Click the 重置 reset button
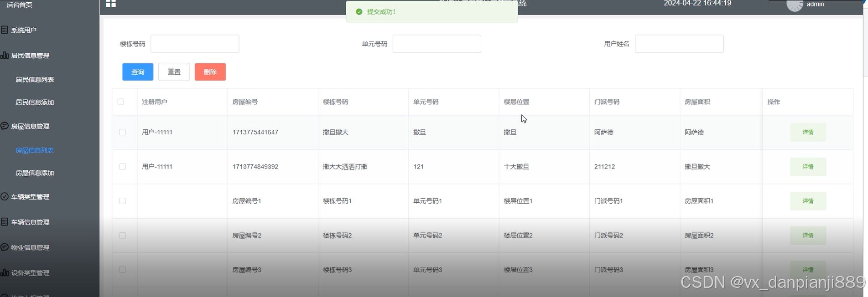The width and height of the screenshot is (868, 297). [x=174, y=72]
